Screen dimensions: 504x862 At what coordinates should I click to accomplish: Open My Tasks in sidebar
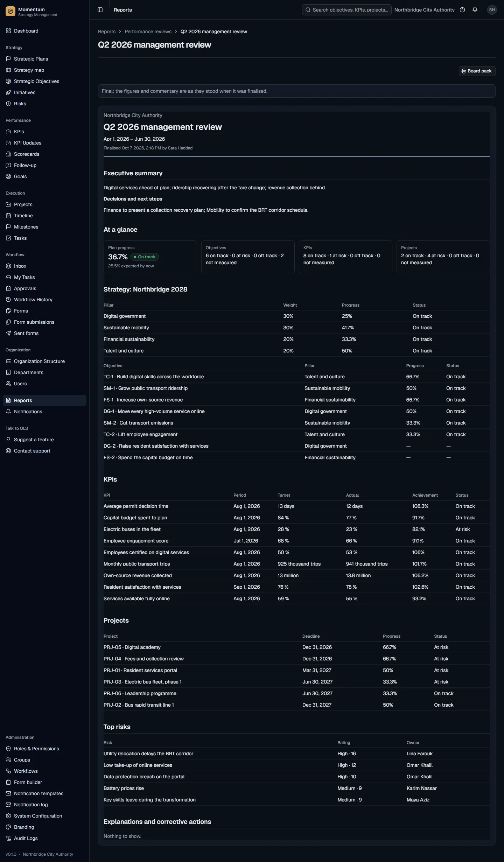(44, 277)
